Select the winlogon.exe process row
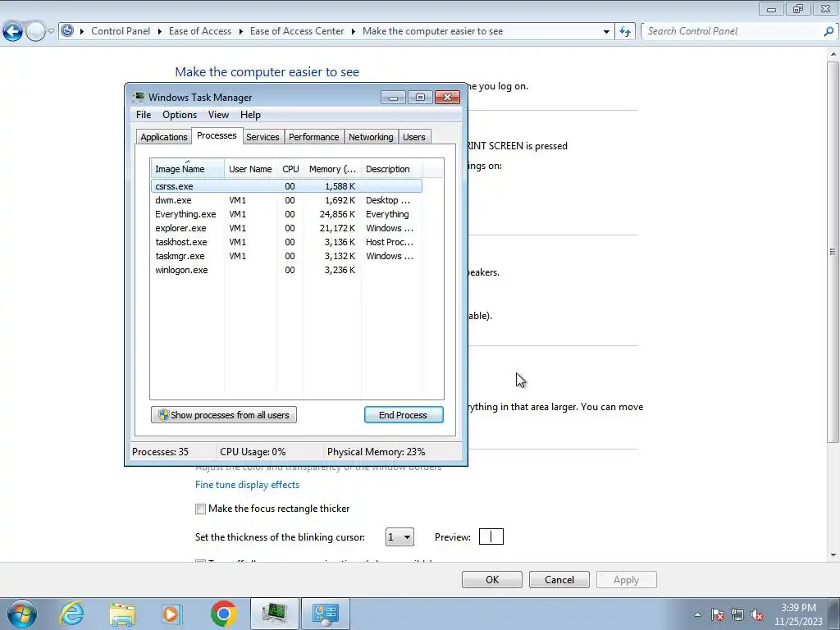Viewport: 840px width, 630px height. tap(286, 269)
